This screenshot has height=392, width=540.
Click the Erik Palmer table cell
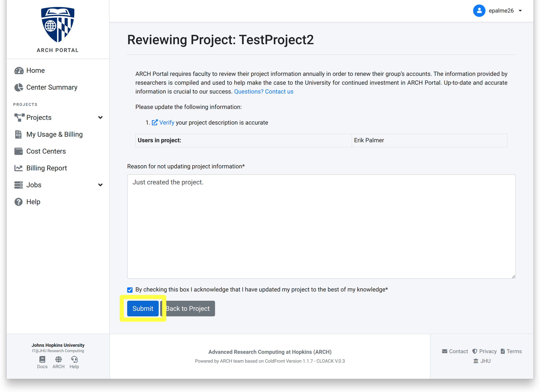pyautogui.click(x=429, y=140)
